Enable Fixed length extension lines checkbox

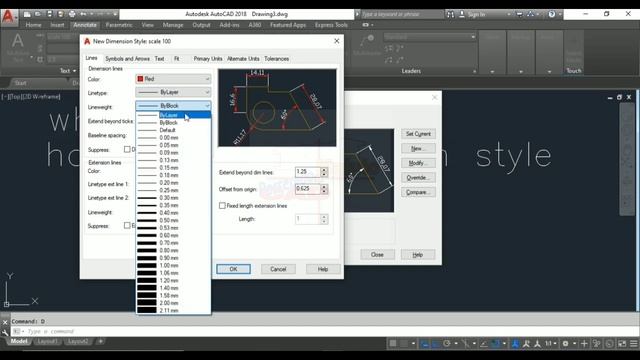222,206
